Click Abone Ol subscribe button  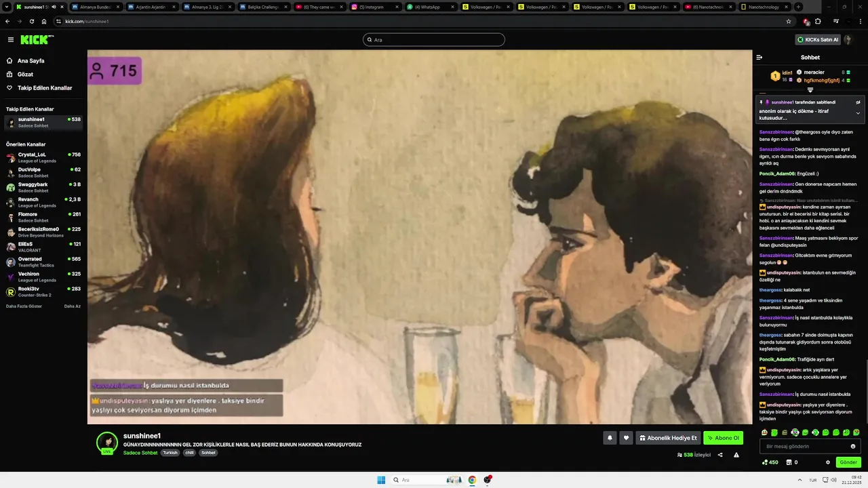724,438
